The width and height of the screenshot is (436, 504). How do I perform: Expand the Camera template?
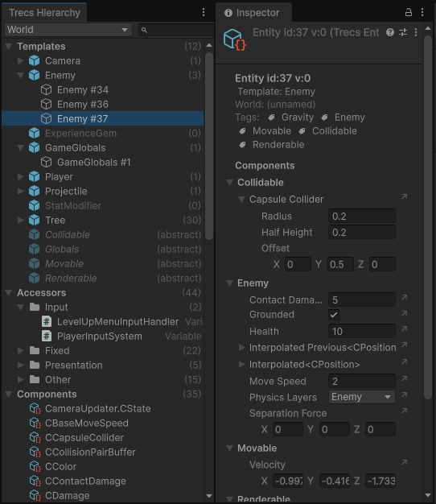[21, 60]
